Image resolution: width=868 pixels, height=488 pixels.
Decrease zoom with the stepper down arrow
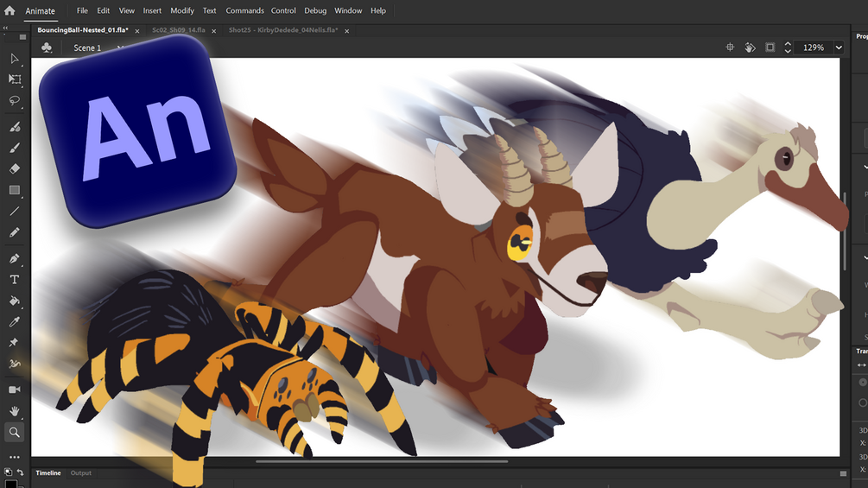coord(788,51)
